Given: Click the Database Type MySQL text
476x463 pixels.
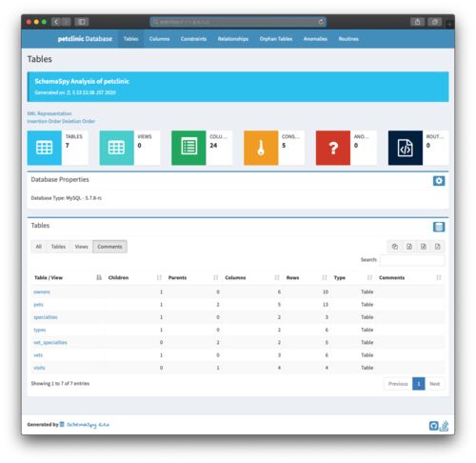Looking at the screenshot, I should point(67,198).
